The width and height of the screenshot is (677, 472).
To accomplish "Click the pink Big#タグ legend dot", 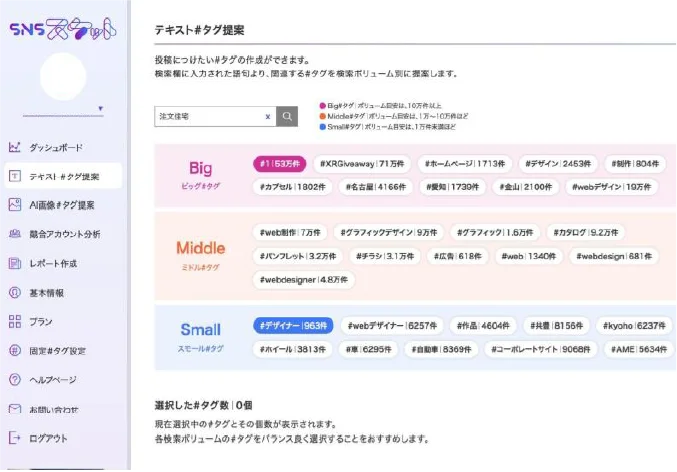I will point(322,106).
